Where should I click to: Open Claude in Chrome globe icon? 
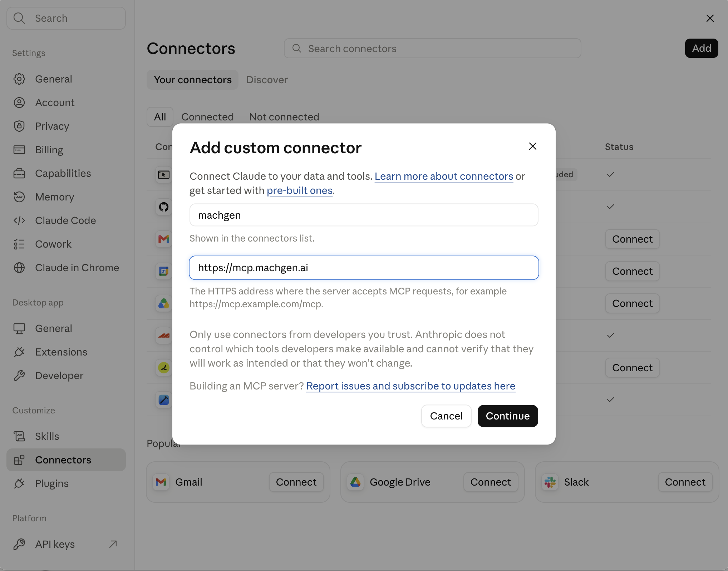[x=19, y=268]
